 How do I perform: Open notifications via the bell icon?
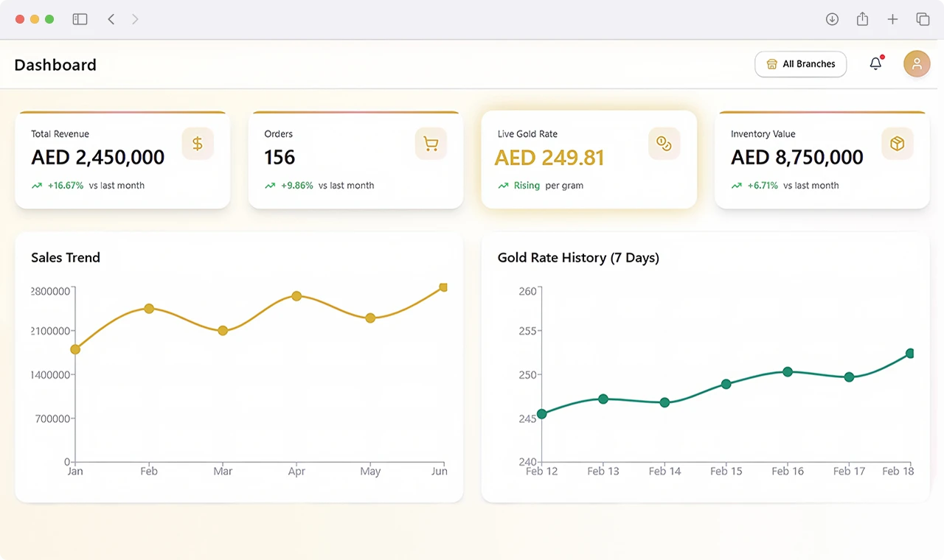coord(875,63)
